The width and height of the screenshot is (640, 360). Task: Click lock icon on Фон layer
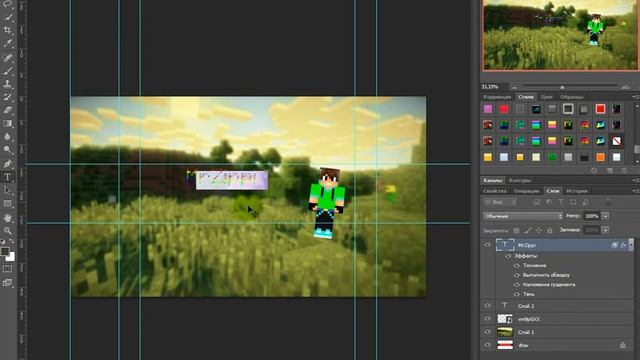[622, 345]
